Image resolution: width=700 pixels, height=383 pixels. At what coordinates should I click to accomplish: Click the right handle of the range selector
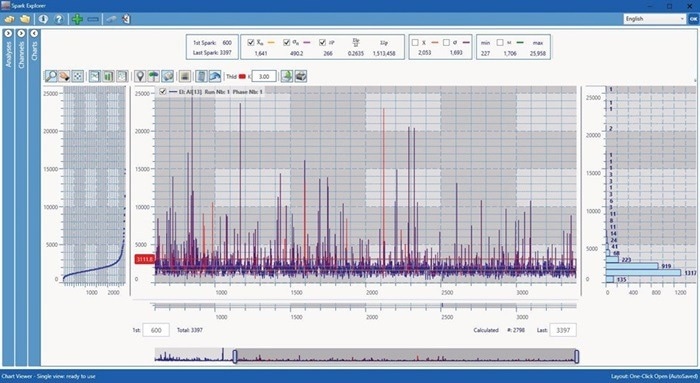[x=576, y=356]
